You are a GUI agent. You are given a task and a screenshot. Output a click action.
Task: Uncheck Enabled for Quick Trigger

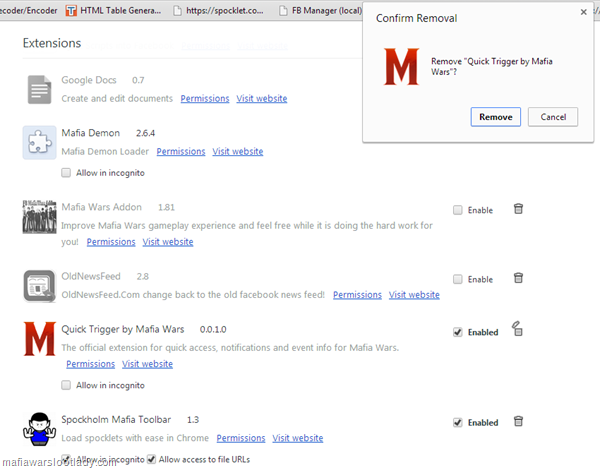[x=457, y=332]
